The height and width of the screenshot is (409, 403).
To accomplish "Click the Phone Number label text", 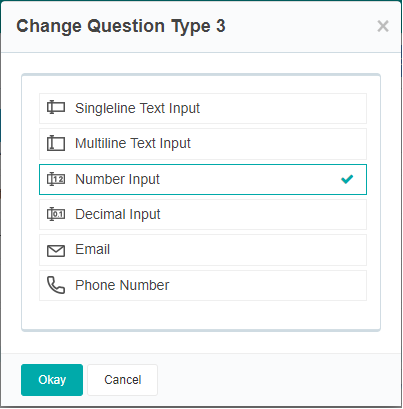I will (122, 285).
